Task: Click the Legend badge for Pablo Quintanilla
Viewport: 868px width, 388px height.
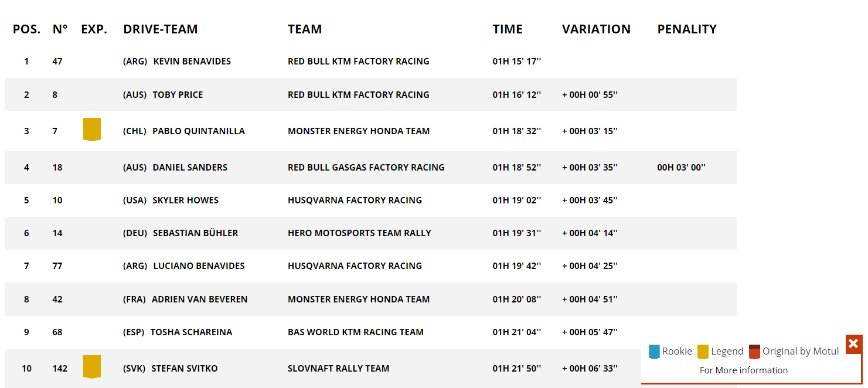Action: [92, 130]
